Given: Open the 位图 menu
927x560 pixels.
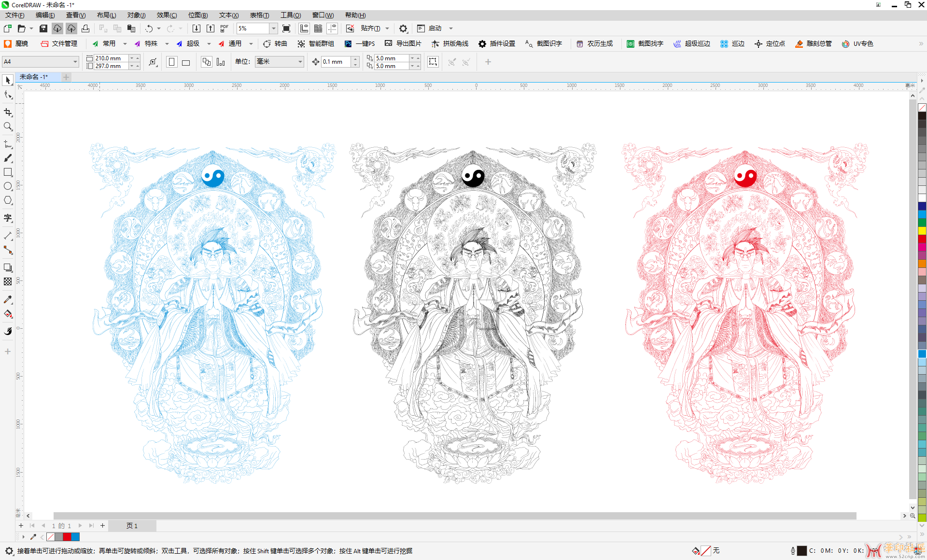Looking at the screenshot, I should [x=198, y=15].
